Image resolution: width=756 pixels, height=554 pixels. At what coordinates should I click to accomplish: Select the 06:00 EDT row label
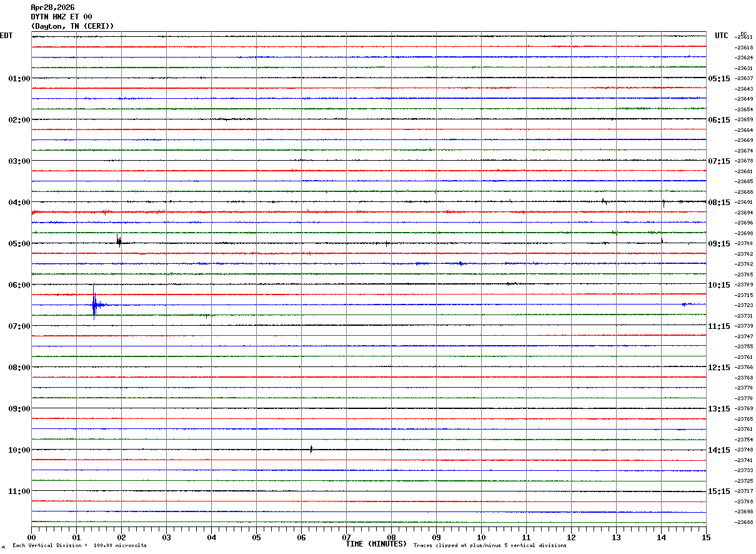(19, 285)
